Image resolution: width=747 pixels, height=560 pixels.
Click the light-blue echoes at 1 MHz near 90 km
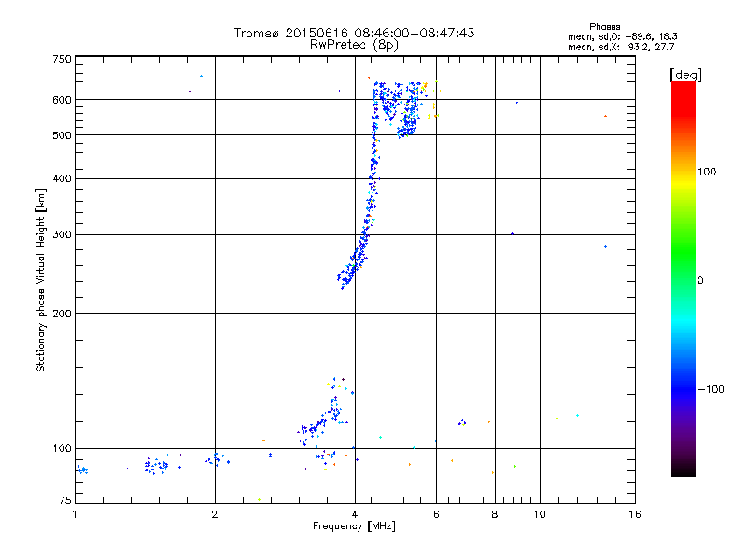click(x=83, y=470)
